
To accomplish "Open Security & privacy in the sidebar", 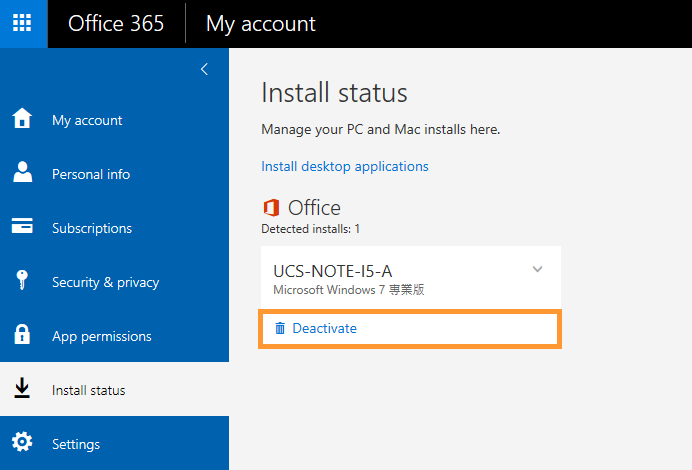I will [105, 282].
